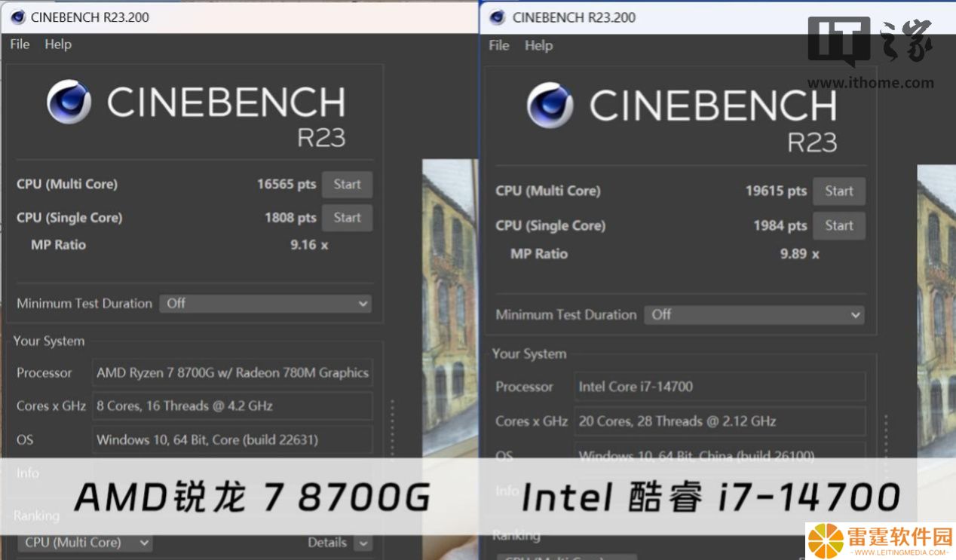956x560 pixels.
Task: Select the 16565 pts multi core score
Action: coord(286,185)
